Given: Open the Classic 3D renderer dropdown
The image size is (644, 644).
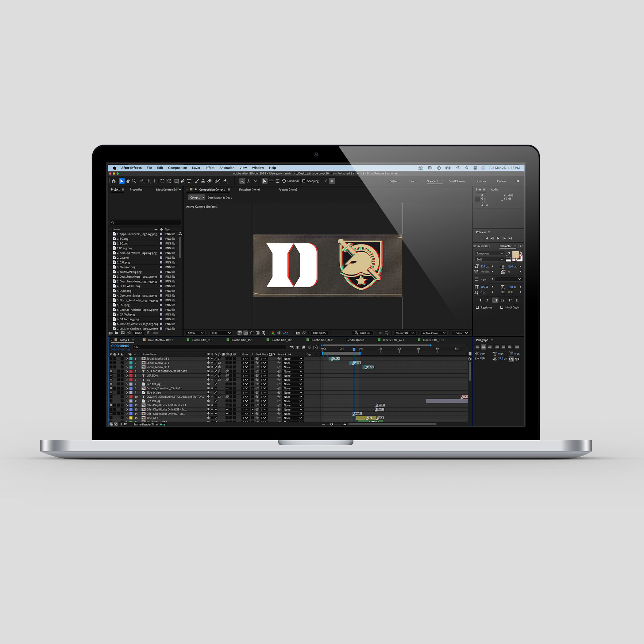Looking at the screenshot, I should click(x=405, y=333).
